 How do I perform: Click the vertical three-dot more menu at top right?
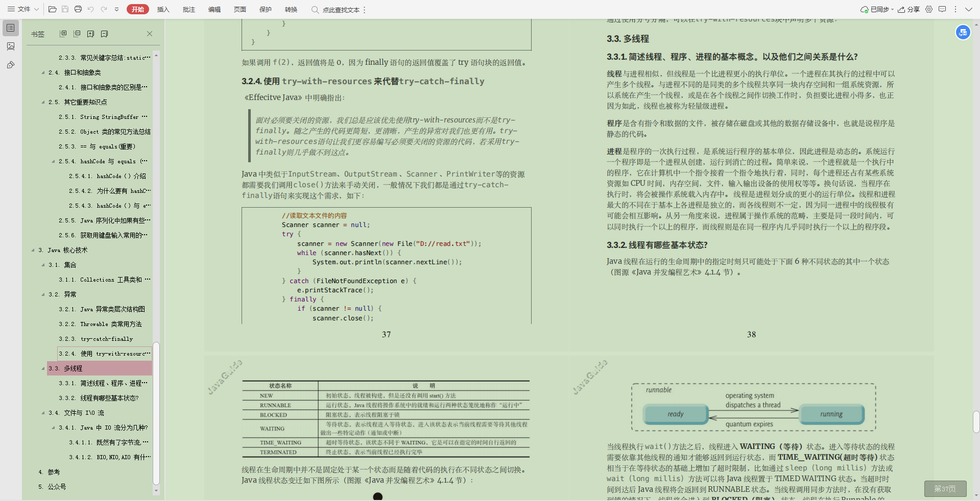(x=955, y=9)
